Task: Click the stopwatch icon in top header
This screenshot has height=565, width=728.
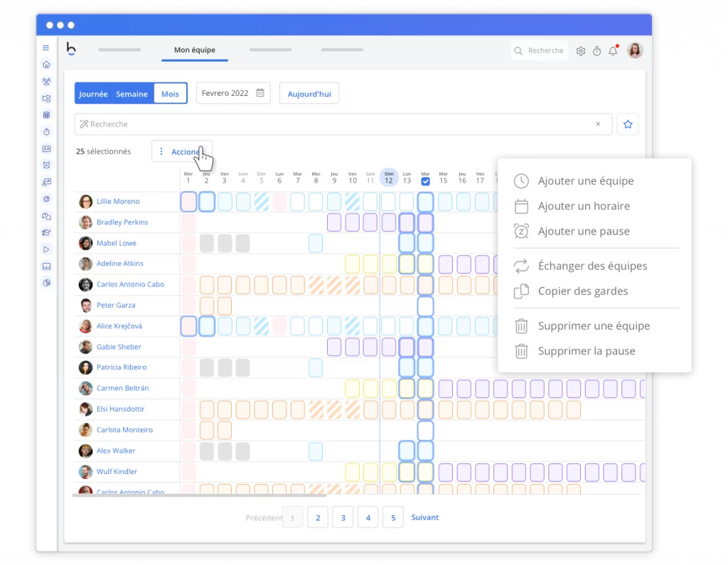Action: click(x=597, y=51)
